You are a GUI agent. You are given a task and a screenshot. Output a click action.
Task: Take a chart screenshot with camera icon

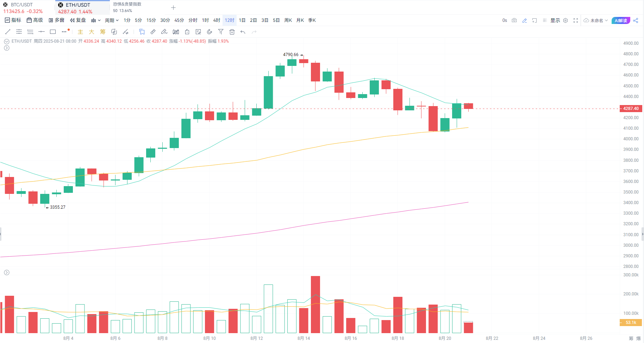coord(514,20)
